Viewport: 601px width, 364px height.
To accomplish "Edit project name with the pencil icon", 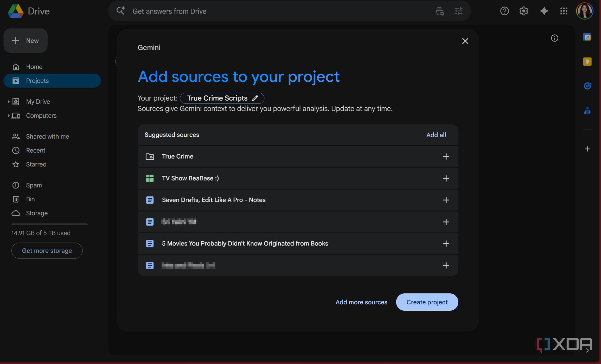I will [x=255, y=98].
